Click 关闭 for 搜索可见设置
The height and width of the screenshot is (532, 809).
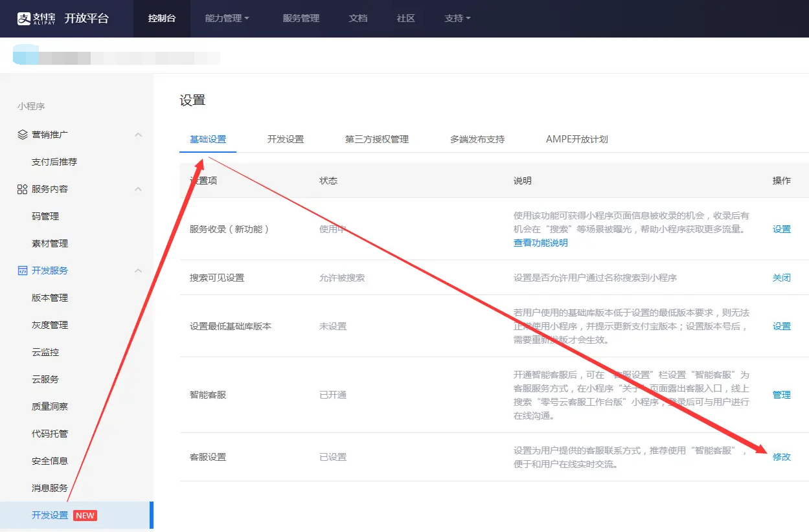point(782,278)
